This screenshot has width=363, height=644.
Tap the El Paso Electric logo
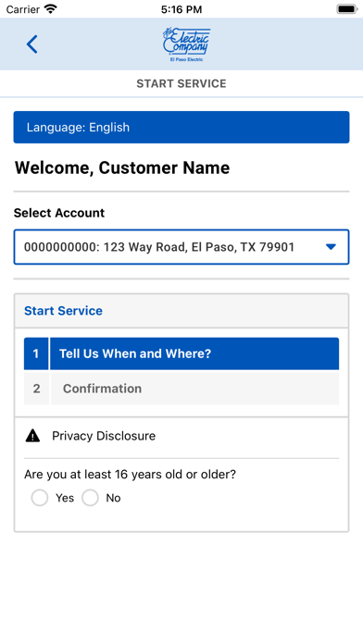click(x=186, y=44)
